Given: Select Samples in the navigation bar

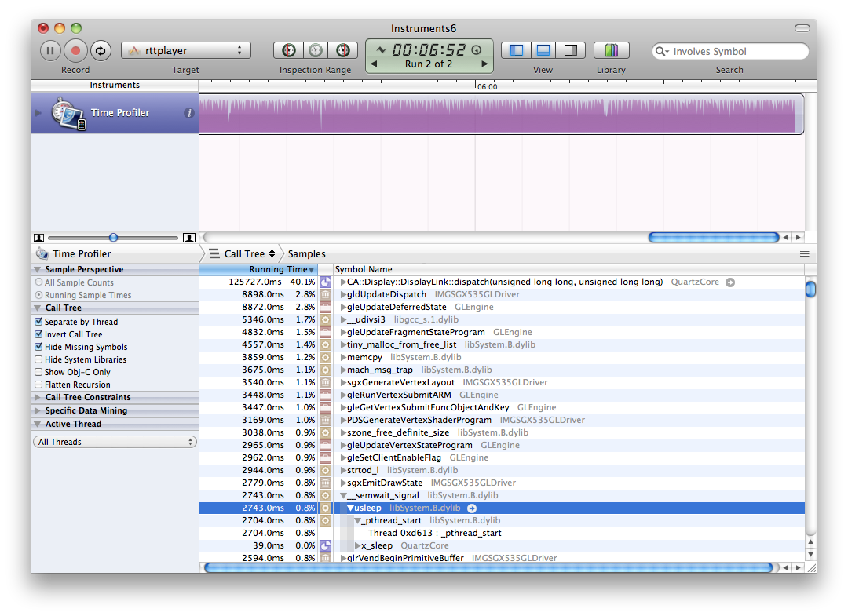Looking at the screenshot, I should [x=306, y=254].
